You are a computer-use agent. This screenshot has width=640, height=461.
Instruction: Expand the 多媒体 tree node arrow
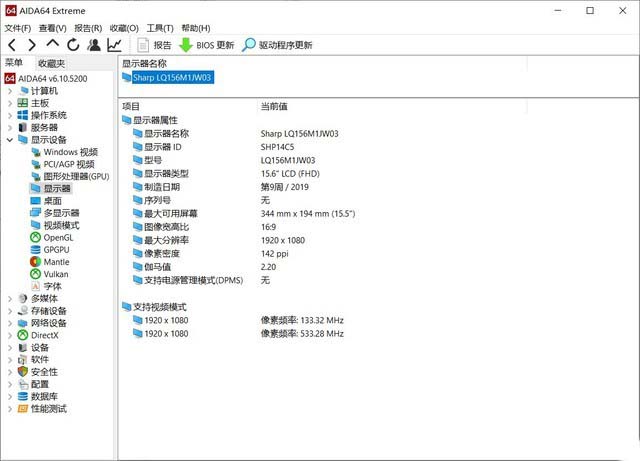[10, 299]
